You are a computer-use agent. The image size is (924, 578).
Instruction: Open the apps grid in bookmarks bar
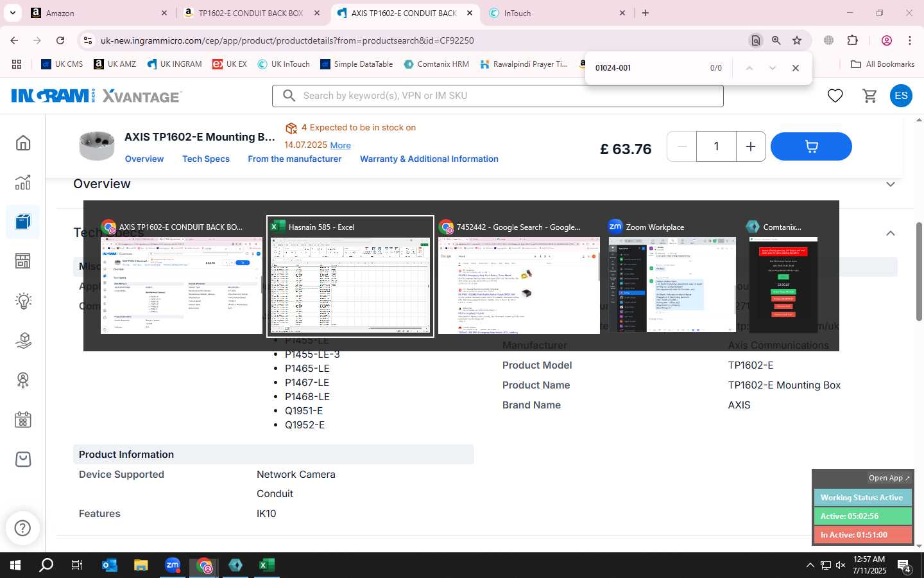[x=17, y=64]
